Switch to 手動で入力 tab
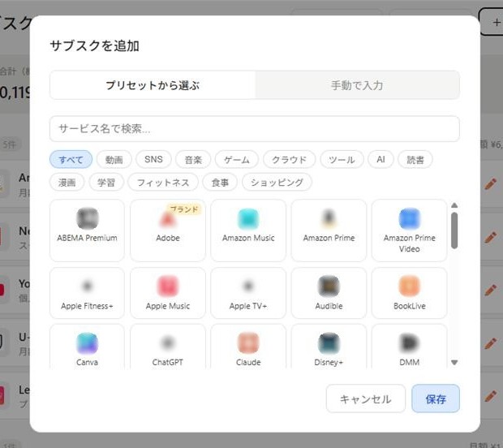Image resolution: width=503 pixels, height=448 pixels. [x=357, y=85]
